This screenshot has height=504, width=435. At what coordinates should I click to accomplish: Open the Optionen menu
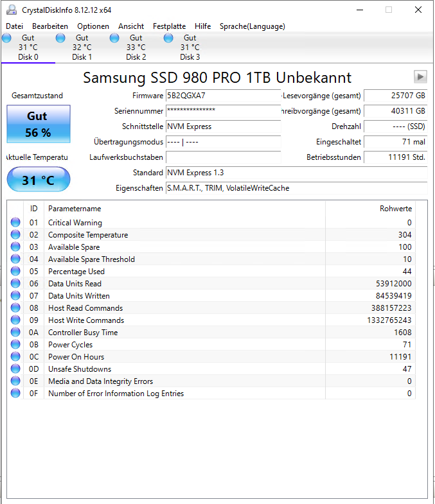point(93,26)
